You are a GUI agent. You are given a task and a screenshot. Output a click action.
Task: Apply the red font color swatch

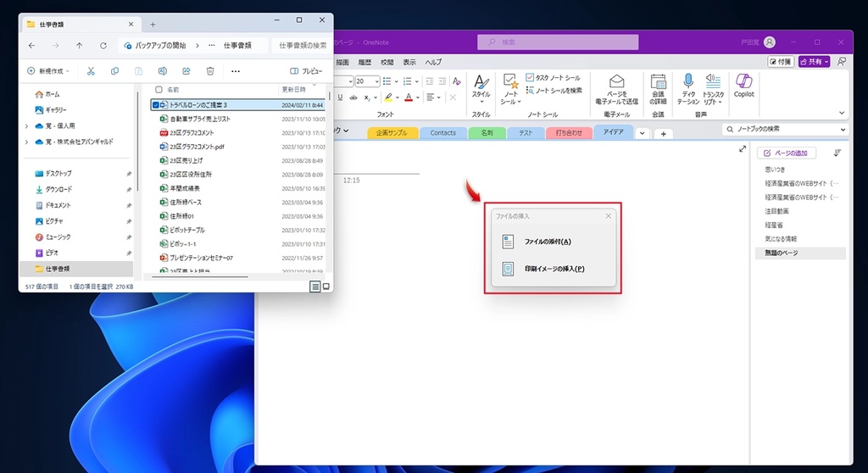409,97
